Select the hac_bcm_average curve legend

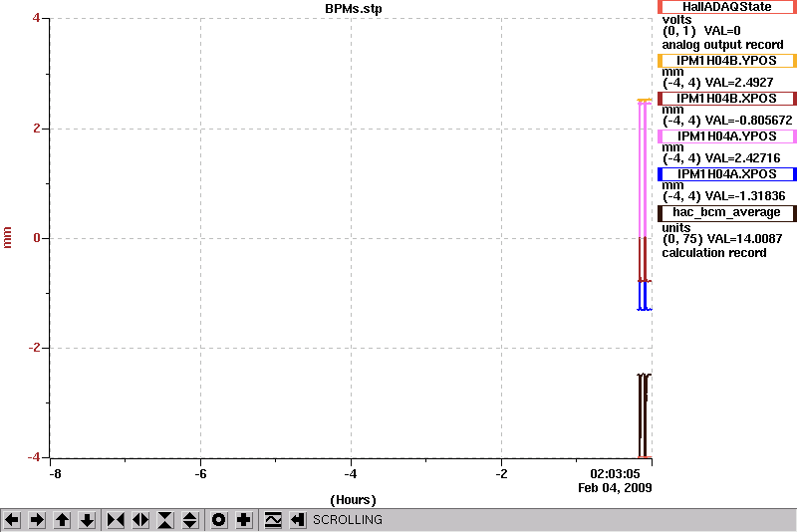click(x=727, y=213)
